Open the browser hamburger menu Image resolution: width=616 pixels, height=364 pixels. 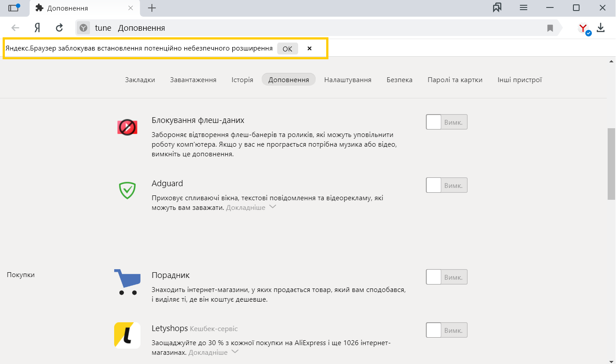523,8
